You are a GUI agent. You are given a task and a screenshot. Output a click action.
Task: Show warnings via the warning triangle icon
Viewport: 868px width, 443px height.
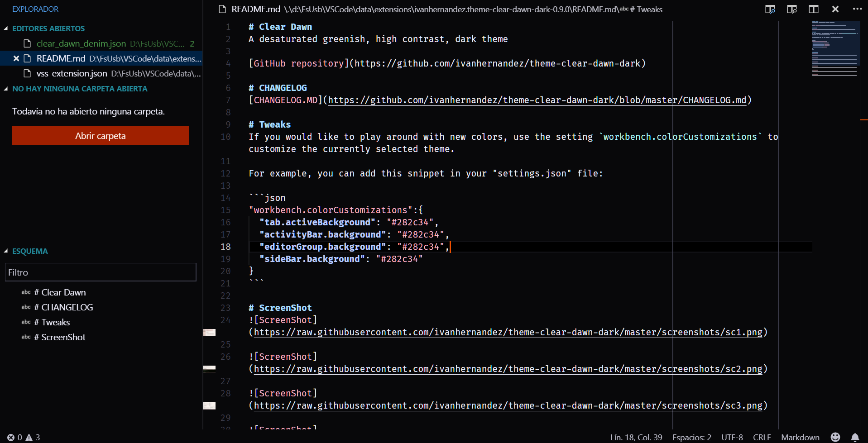(29, 438)
